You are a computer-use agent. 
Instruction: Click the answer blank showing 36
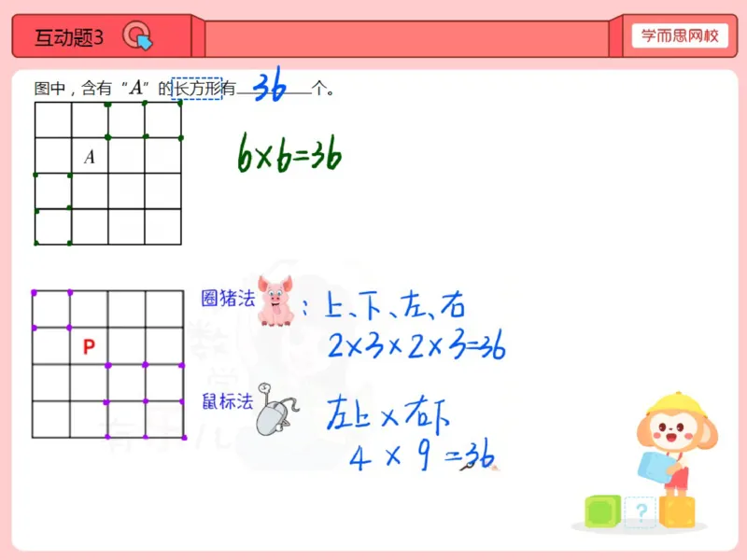coord(274,85)
